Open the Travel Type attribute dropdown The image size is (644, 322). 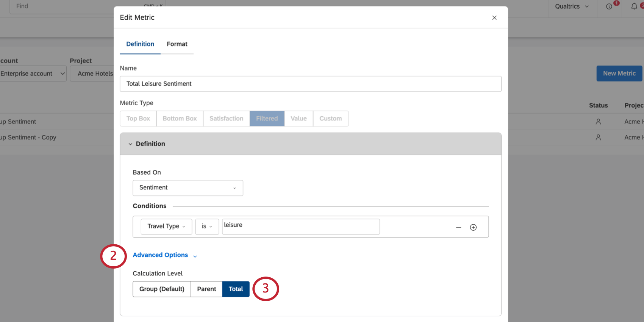point(166,227)
